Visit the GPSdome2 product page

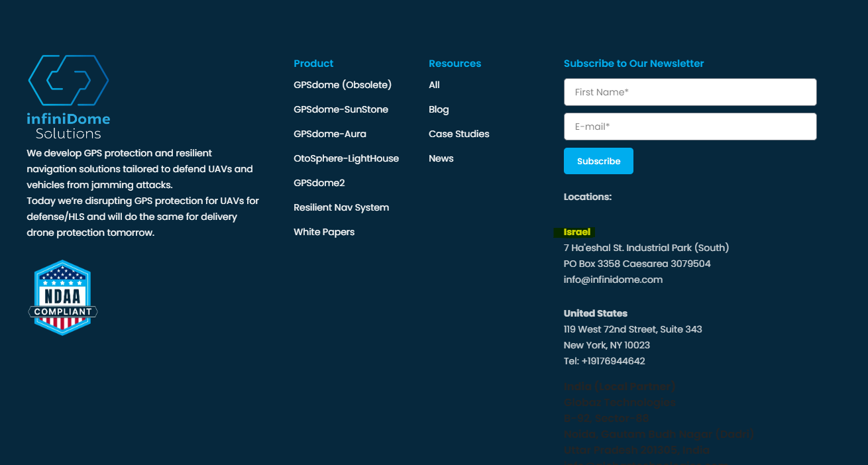319,183
